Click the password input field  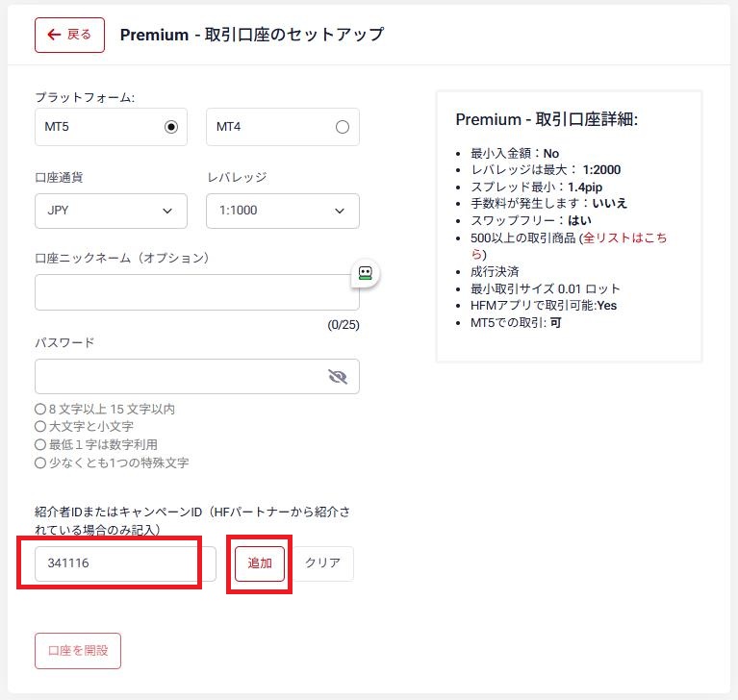[178, 377]
